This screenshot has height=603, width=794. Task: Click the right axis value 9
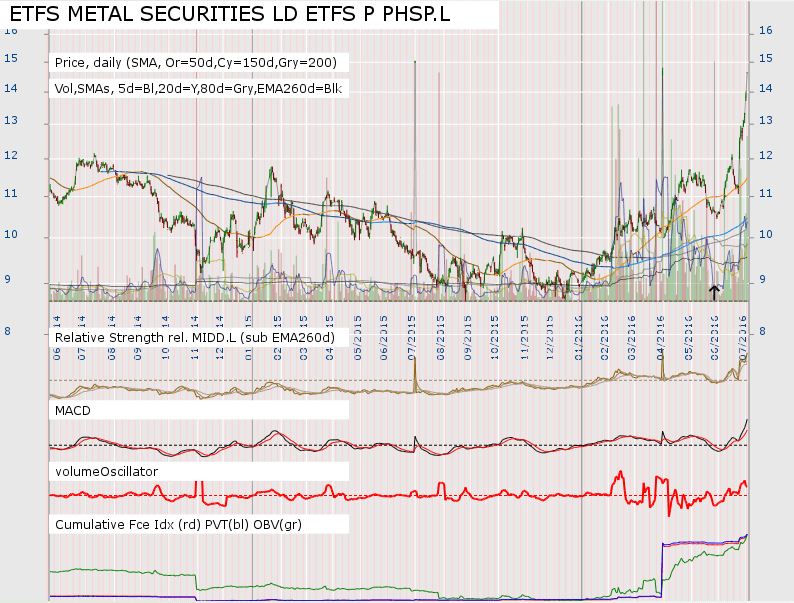pos(762,279)
